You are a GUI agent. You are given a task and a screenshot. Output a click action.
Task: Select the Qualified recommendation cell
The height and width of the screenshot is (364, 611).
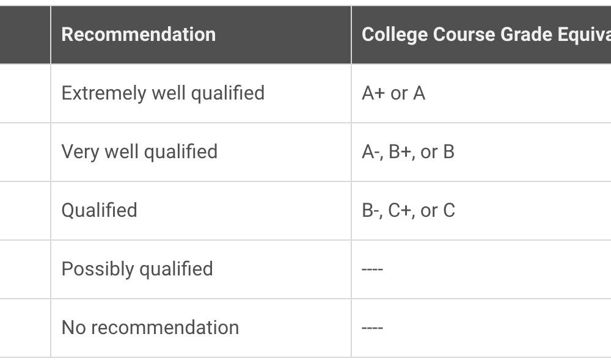point(200,211)
